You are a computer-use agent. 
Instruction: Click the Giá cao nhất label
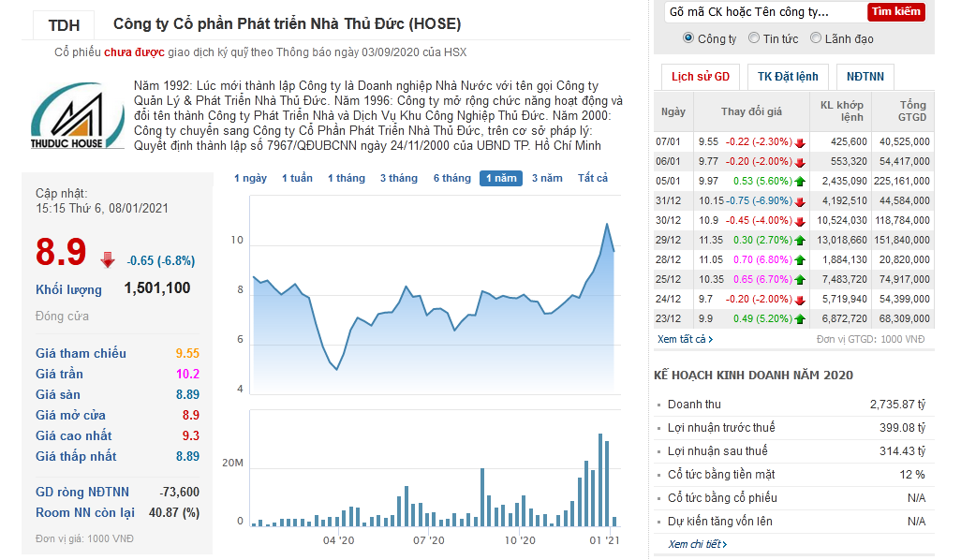point(74,436)
